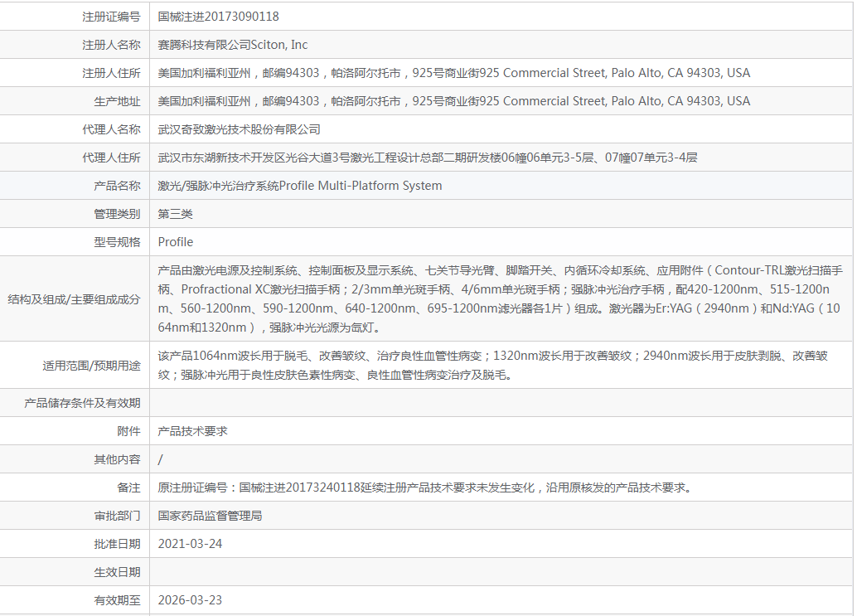857x616 pixels.
Task: Click the slash value beside 其他内容
Action: click(160, 459)
